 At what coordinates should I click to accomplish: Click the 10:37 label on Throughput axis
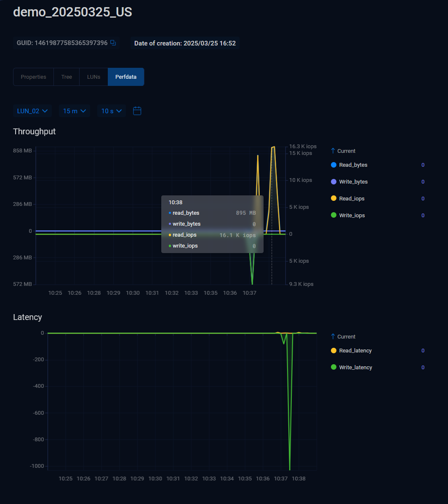coord(249,293)
